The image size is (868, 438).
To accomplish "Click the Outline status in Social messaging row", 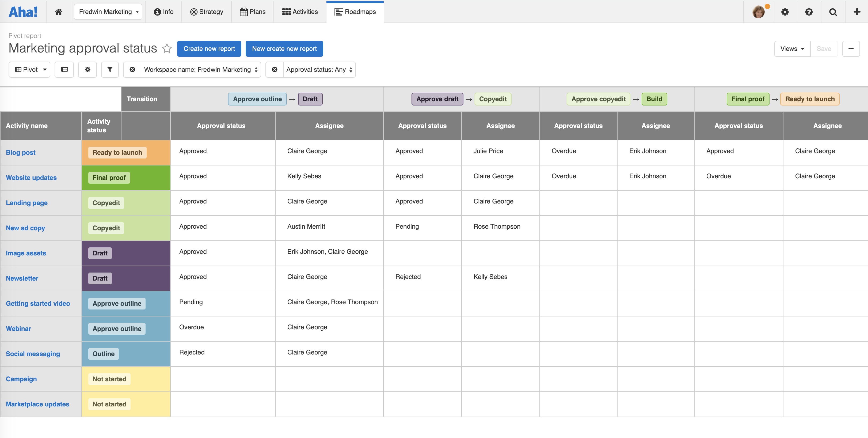I will pos(104,354).
